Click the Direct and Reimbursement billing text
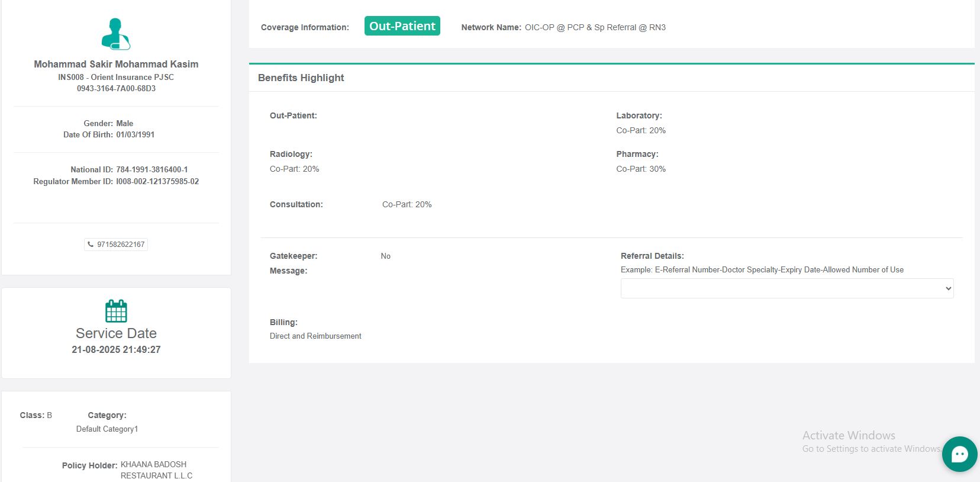This screenshot has width=980, height=482. tap(315, 336)
